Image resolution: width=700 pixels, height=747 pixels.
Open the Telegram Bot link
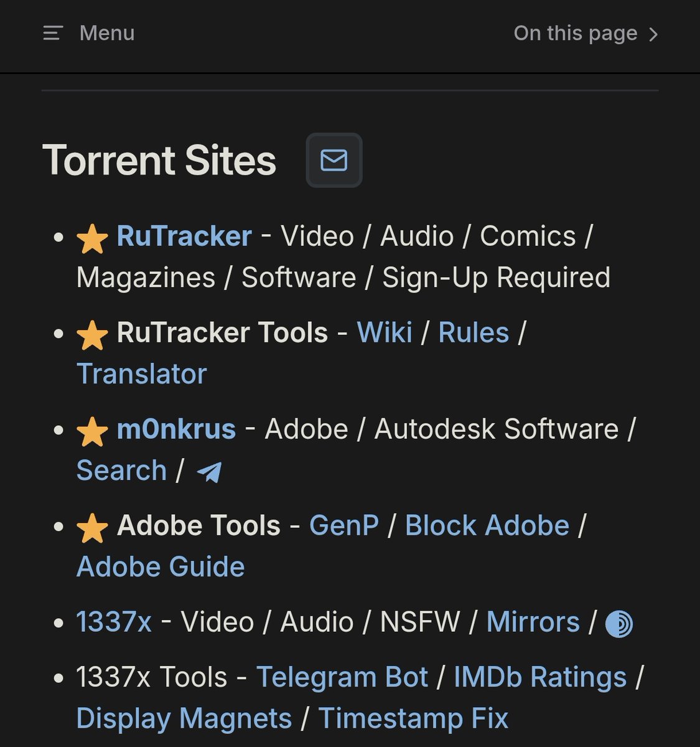tap(342, 677)
